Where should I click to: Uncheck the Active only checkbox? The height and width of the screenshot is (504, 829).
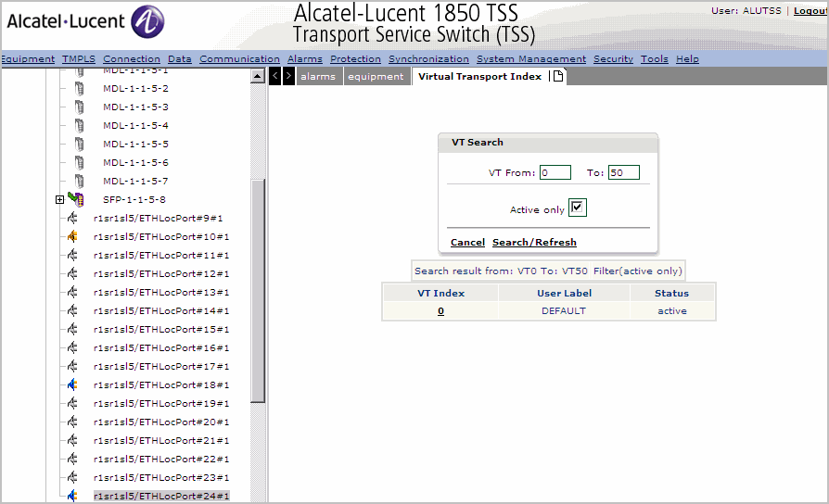[577, 208]
